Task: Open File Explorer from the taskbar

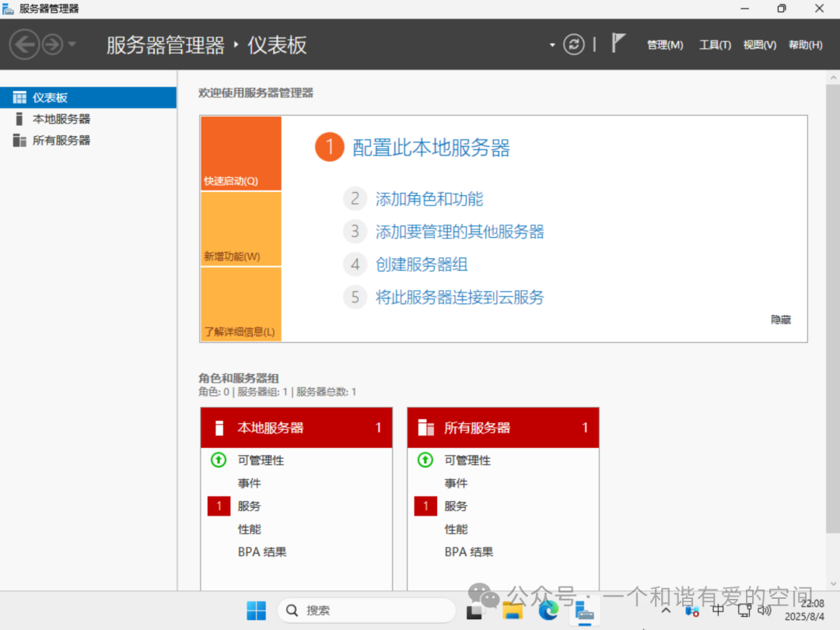Action: point(512,611)
